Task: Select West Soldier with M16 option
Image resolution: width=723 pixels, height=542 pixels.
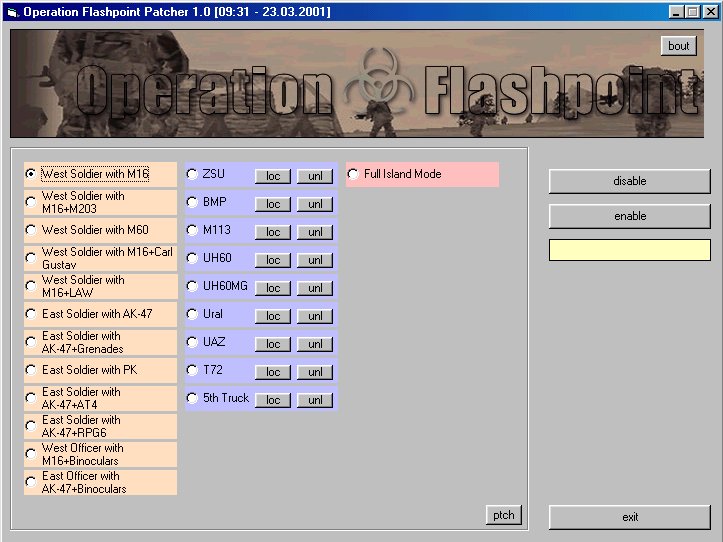Action: pos(100,174)
